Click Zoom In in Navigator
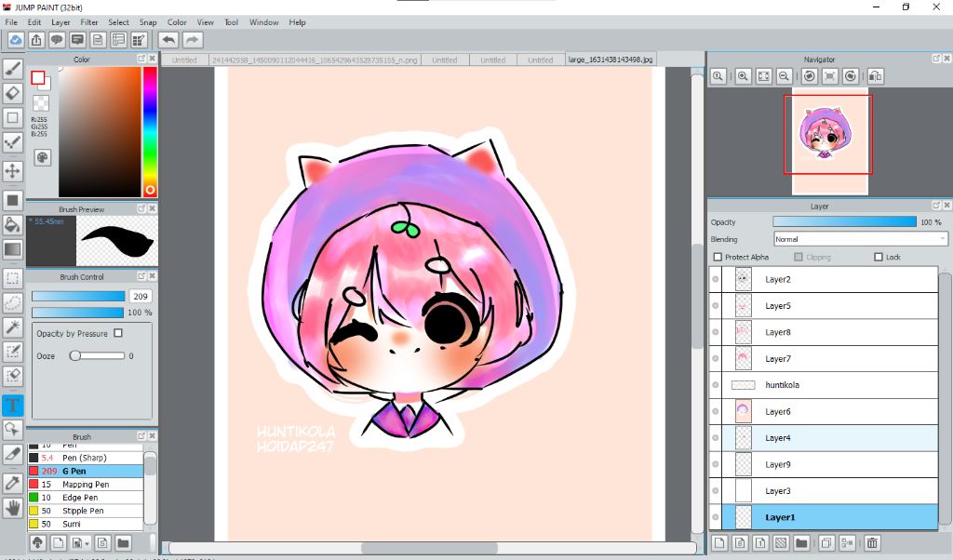This screenshot has height=560, width=953. [x=743, y=76]
